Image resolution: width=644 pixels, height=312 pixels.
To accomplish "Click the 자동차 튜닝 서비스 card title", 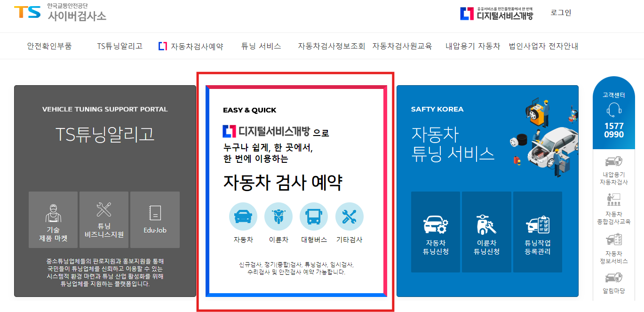I will coord(453,144).
